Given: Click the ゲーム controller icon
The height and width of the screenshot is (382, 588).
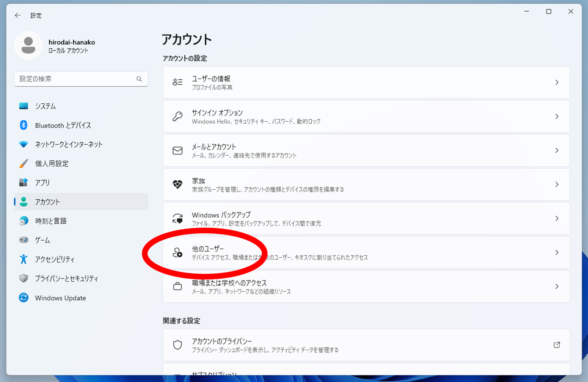Looking at the screenshot, I should click(24, 240).
